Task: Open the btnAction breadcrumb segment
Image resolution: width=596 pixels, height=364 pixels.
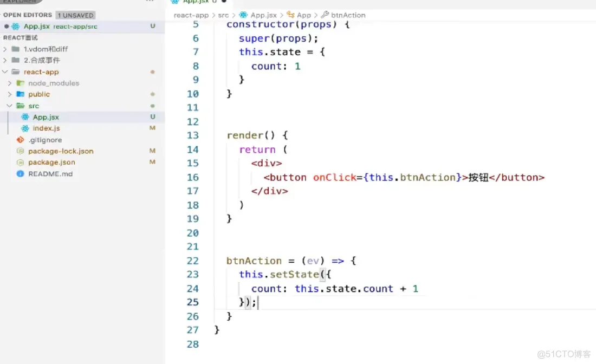Action: click(348, 15)
